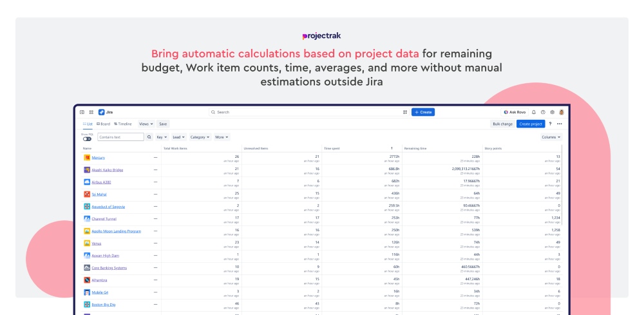Open the app switcher grid icon
The width and height of the screenshot is (644, 315).
(x=91, y=112)
